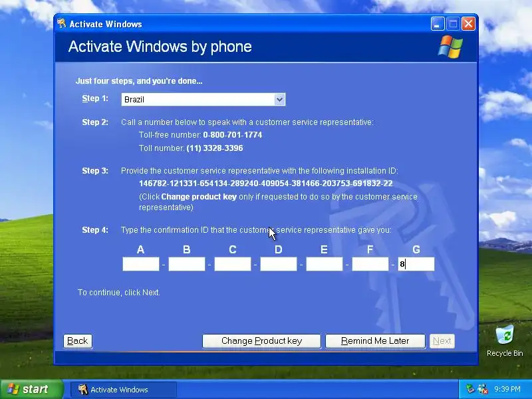Click the Step 1 label
Image resolution: width=532 pixels, height=399 pixels.
95,98
